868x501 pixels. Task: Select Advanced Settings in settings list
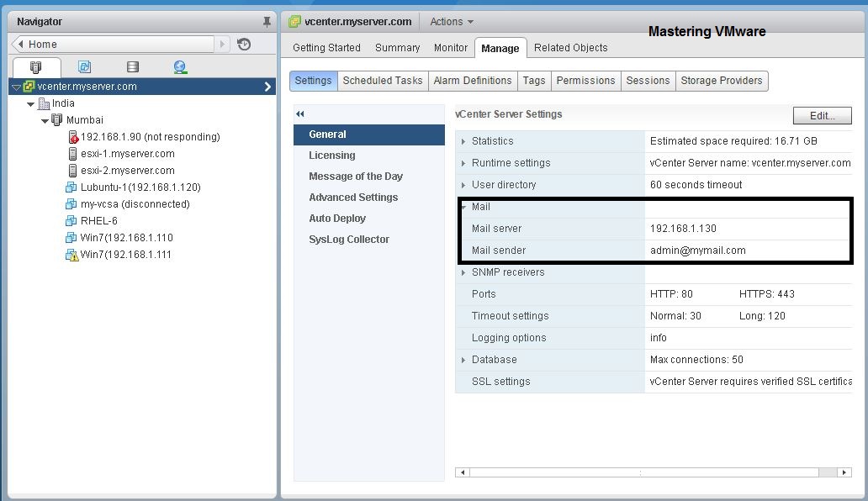point(369,198)
